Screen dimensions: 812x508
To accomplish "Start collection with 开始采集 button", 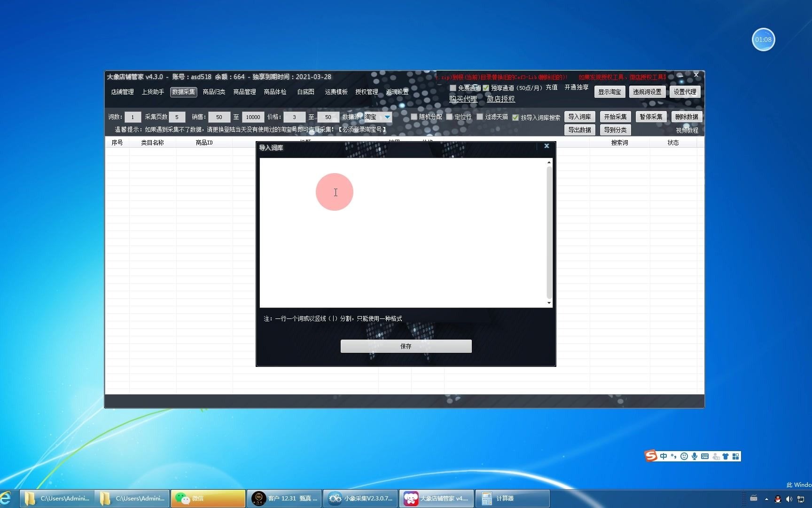I will [x=615, y=117].
